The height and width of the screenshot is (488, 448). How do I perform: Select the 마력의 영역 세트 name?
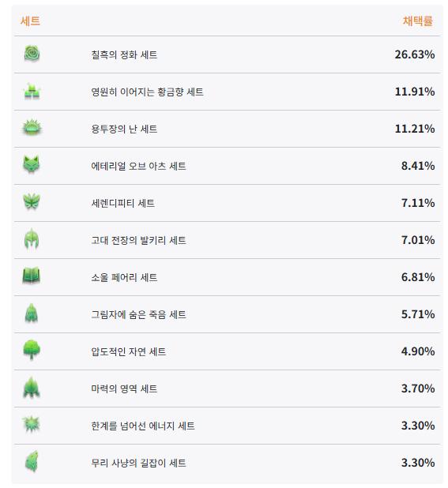tap(124, 389)
